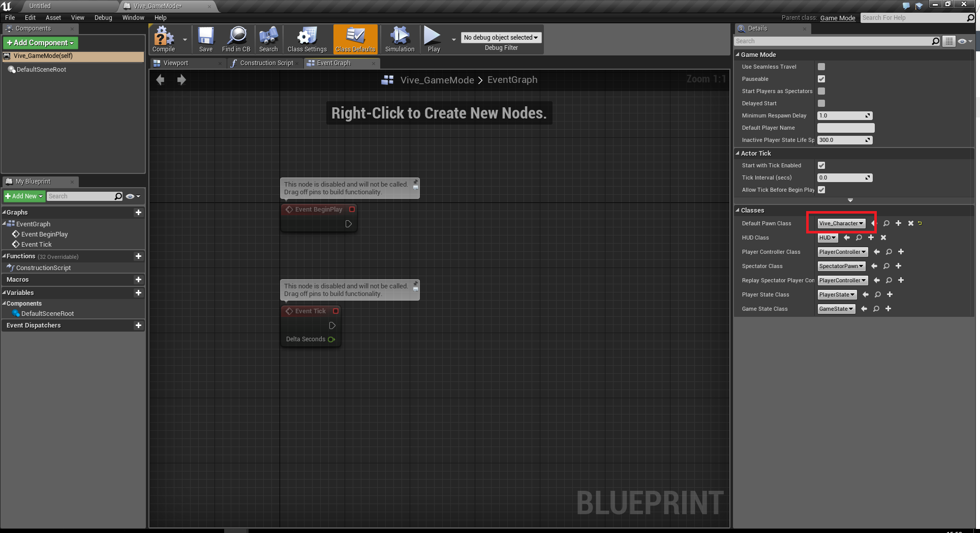
Task: Use selected asset for Default Pawn Class
Action: pos(874,223)
